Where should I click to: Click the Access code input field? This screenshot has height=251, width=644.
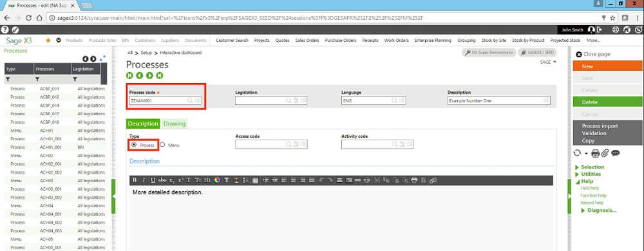coord(271,144)
